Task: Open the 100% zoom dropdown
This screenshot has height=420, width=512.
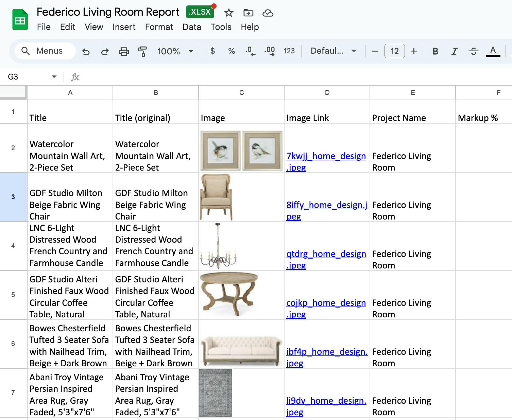Action: tap(175, 51)
